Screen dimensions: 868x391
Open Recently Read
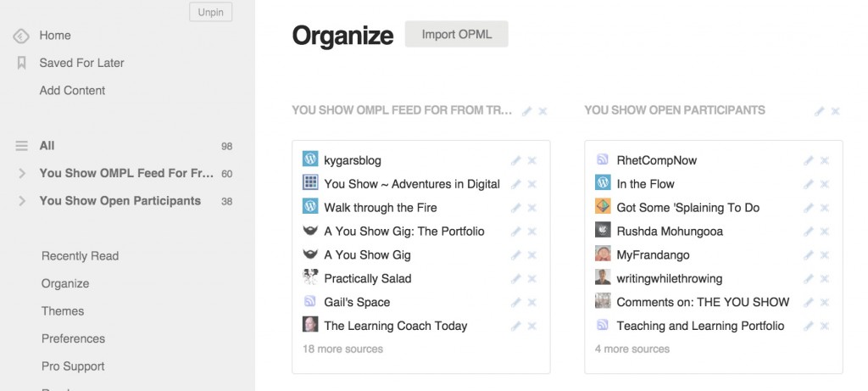coord(80,256)
